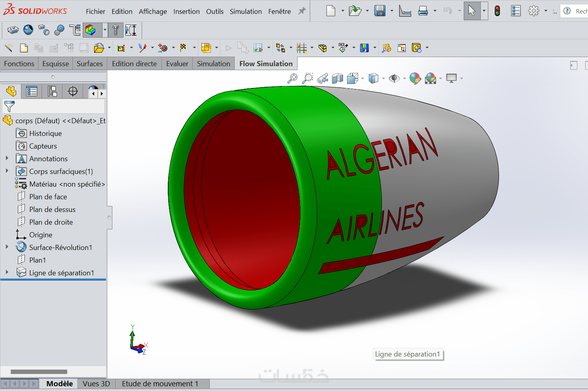Select Plan de face in the tree
The height and width of the screenshot is (391, 588).
48,197
